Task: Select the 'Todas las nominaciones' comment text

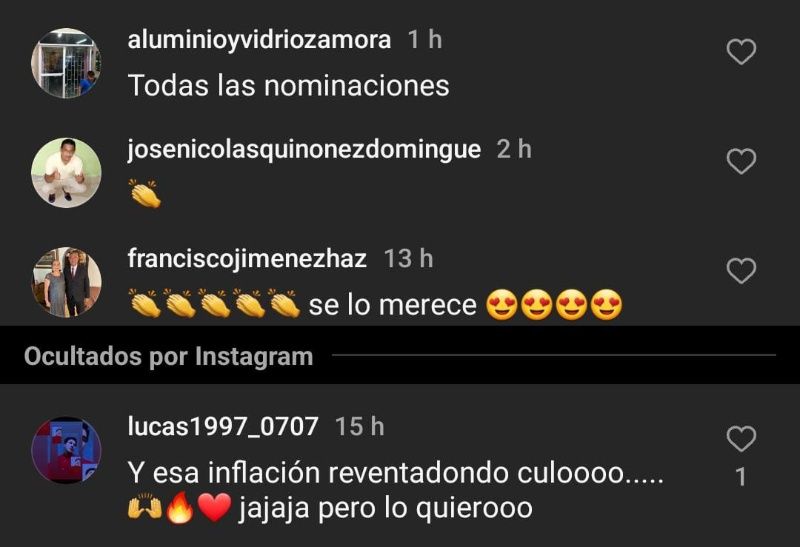Action: [288, 85]
